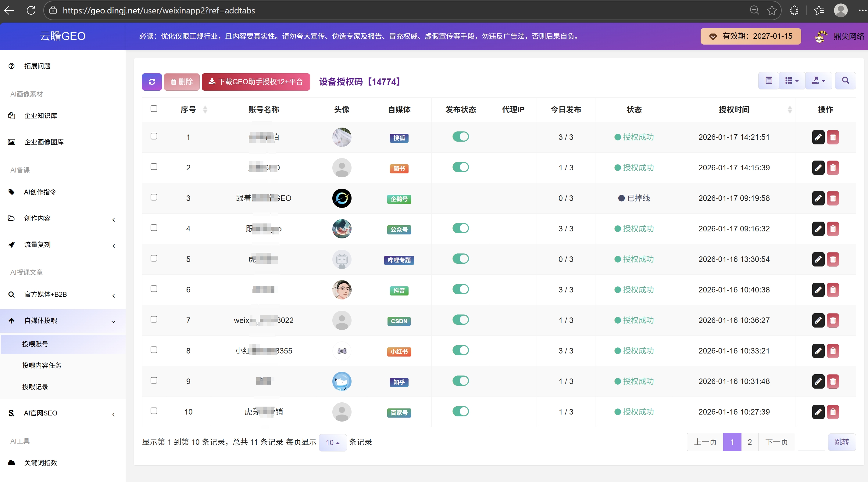
Task: Check the select-all checkbox in header
Action: coord(154,109)
